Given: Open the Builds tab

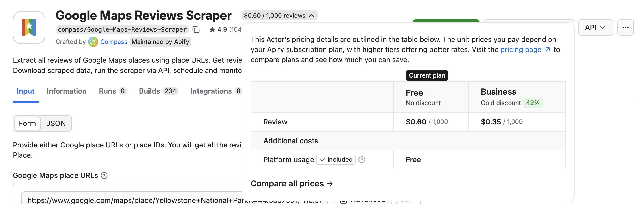Looking at the screenshot, I should pyautogui.click(x=149, y=91).
